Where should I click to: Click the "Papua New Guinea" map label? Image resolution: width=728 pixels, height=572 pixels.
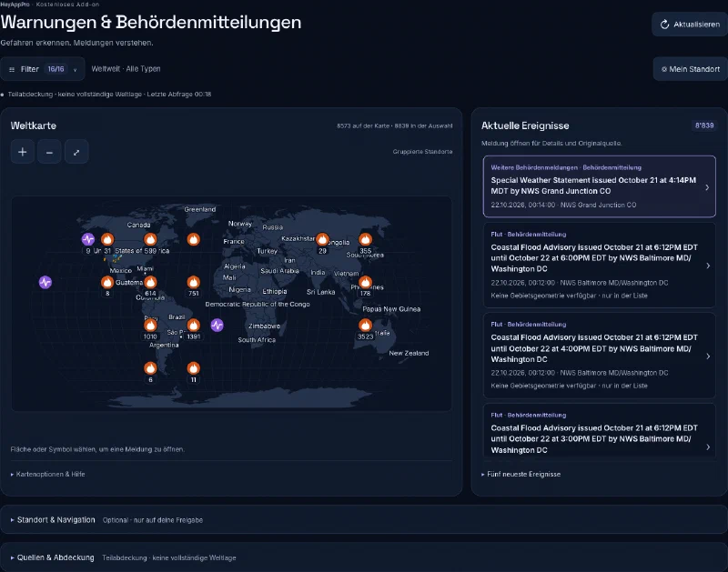point(391,309)
